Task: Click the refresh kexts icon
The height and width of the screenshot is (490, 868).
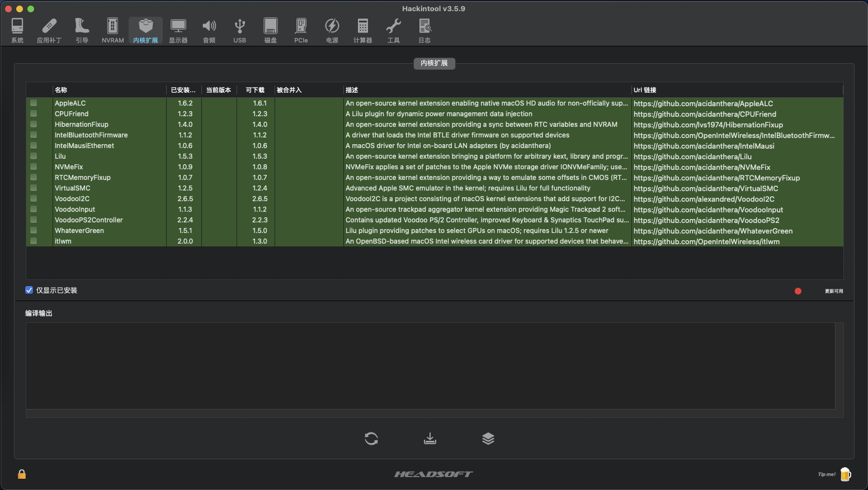Action: click(371, 439)
